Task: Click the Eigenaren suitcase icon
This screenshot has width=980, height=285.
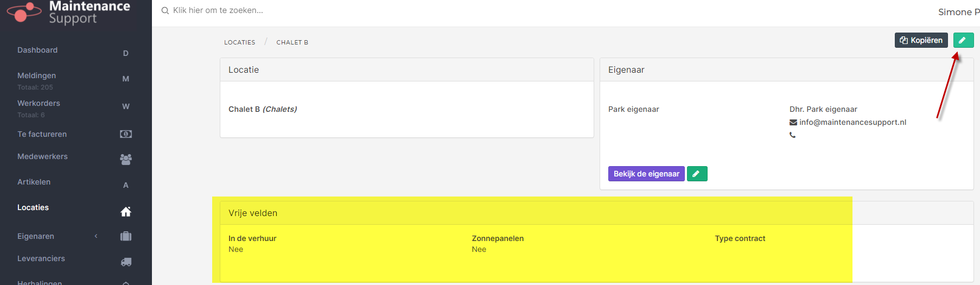Action: (x=126, y=236)
